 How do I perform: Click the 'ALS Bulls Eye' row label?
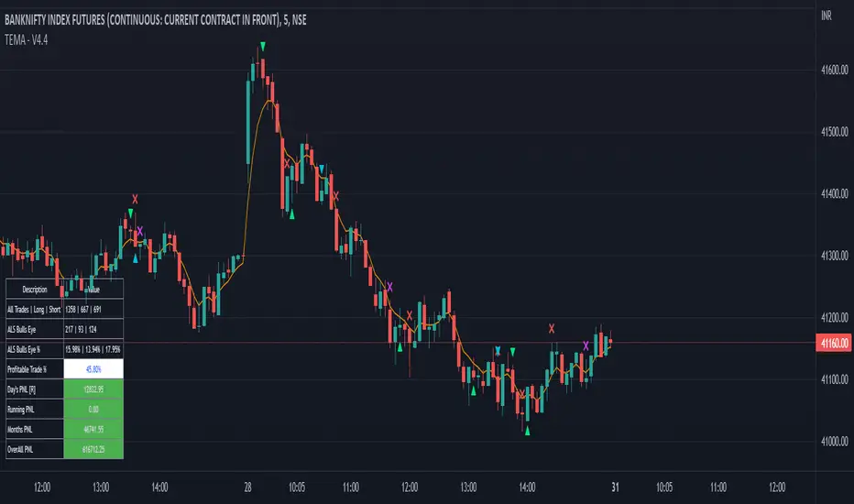[34, 330]
